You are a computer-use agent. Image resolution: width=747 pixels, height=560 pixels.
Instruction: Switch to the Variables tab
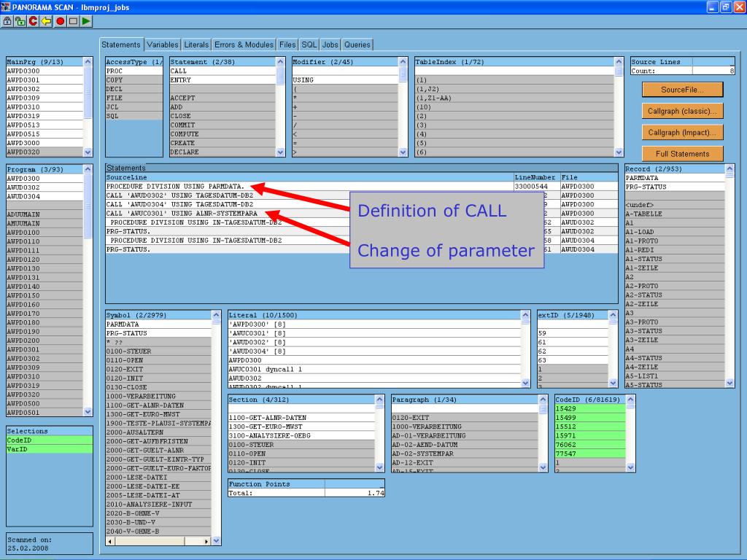pyautogui.click(x=163, y=44)
